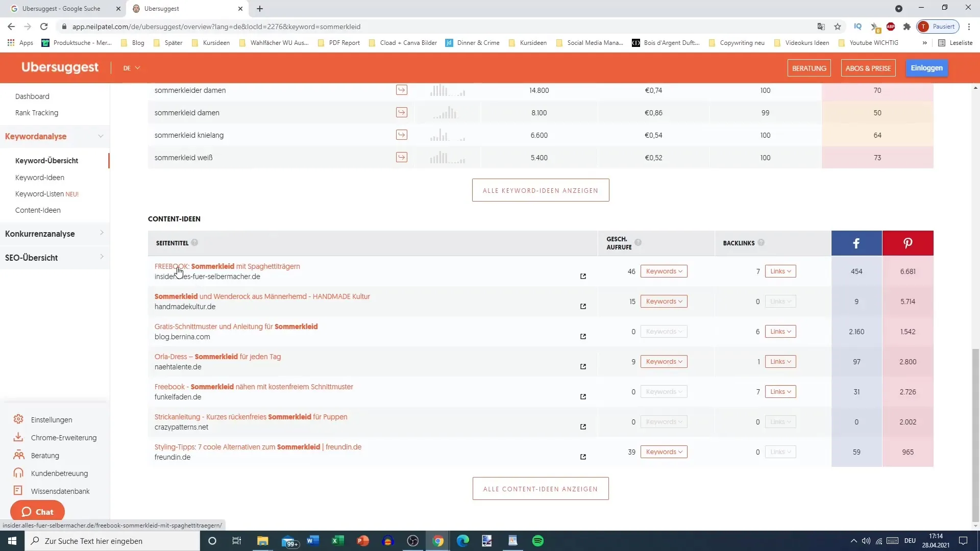Click Alle Keyword-Ideen anzeigen button

pyautogui.click(x=541, y=190)
